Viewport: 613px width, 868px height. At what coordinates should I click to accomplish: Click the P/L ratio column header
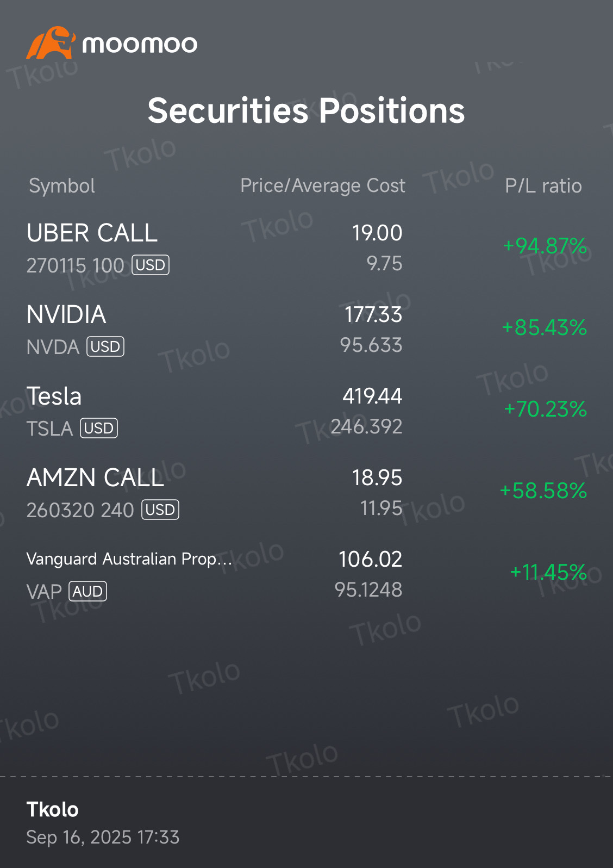(543, 186)
